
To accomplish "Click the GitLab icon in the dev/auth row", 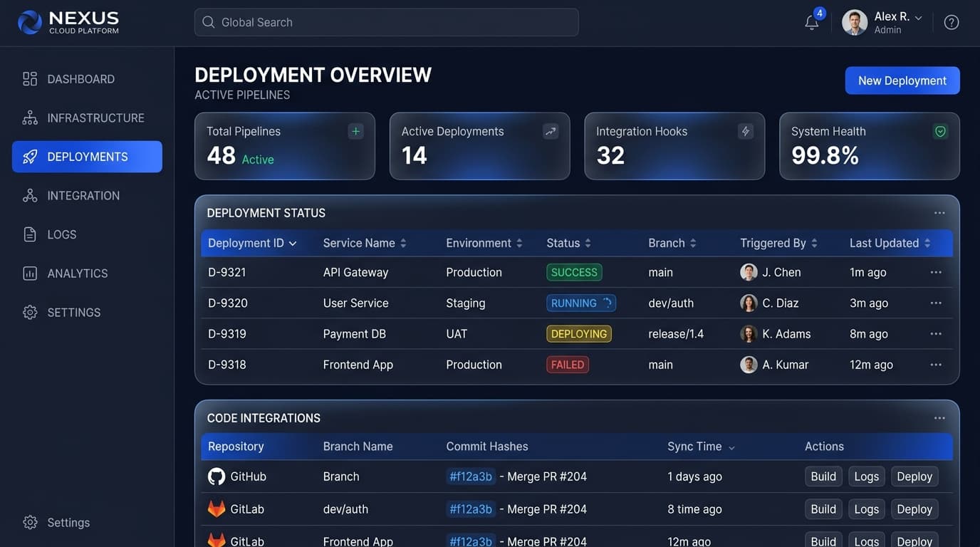I will pyautogui.click(x=217, y=509).
